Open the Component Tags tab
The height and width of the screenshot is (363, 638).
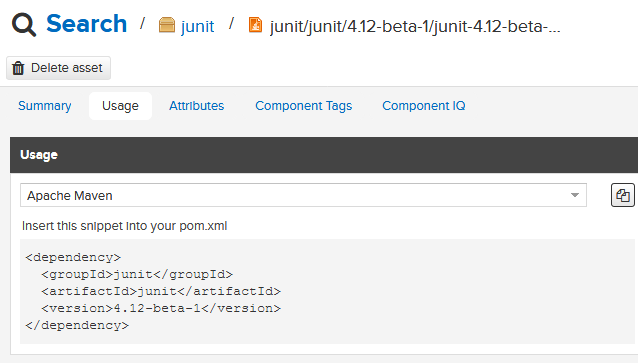[x=304, y=106]
